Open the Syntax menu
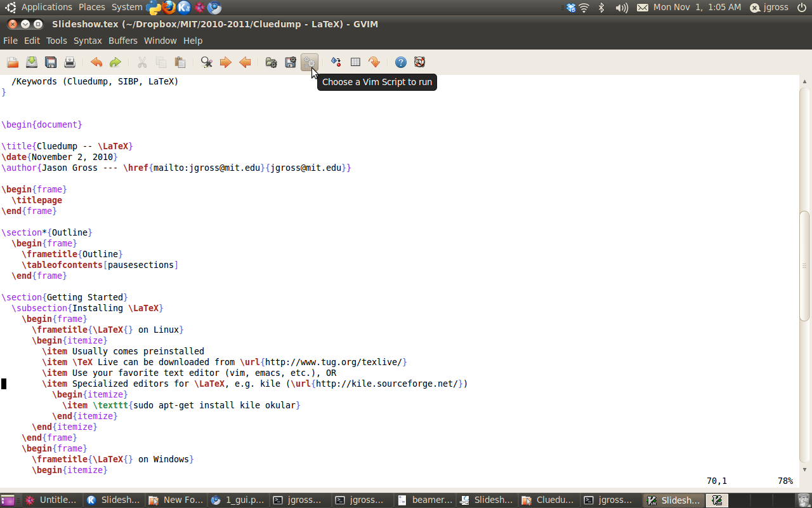This screenshot has width=812, height=508. pos(88,41)
